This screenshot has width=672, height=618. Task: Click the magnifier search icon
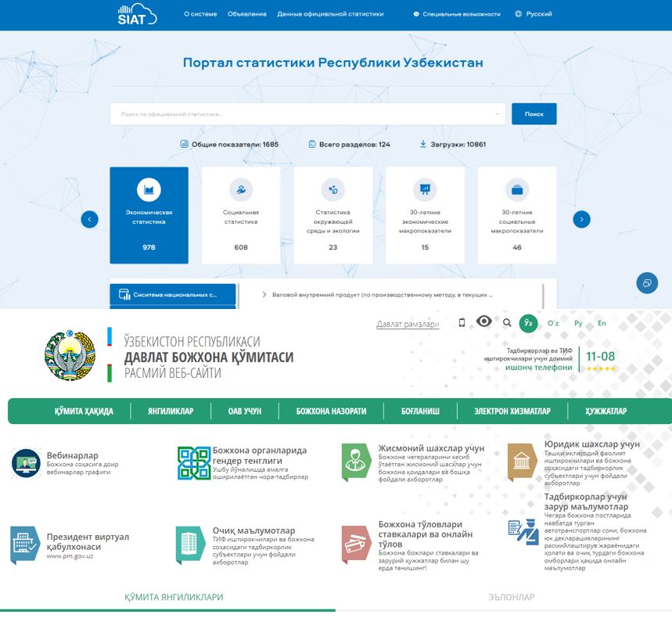coord(507,322)
